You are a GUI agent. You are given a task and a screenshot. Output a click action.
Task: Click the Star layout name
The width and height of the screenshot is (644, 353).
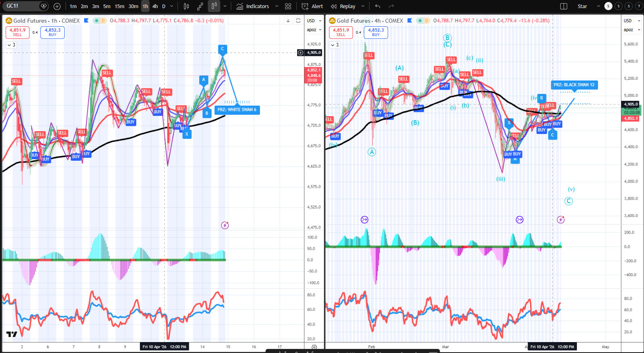tap(582, 6)
